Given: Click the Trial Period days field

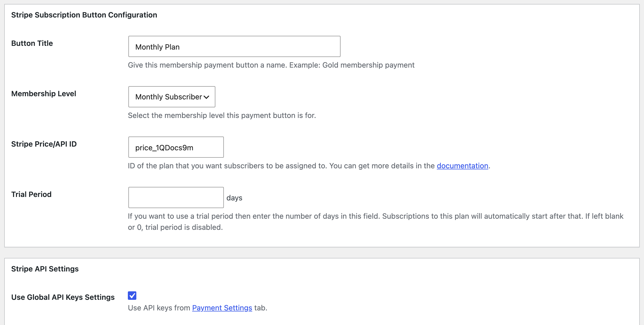Looking at the screenshot, I should [x=176, y=197].
